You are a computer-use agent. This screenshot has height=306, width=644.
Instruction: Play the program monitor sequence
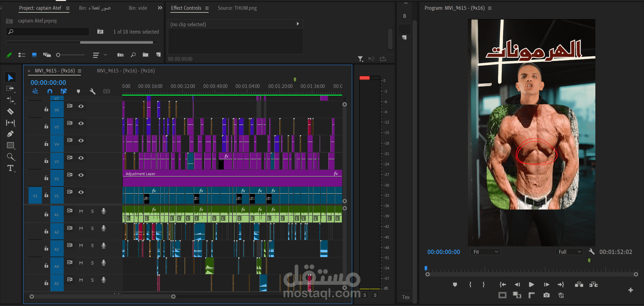(x=532, y=285)
